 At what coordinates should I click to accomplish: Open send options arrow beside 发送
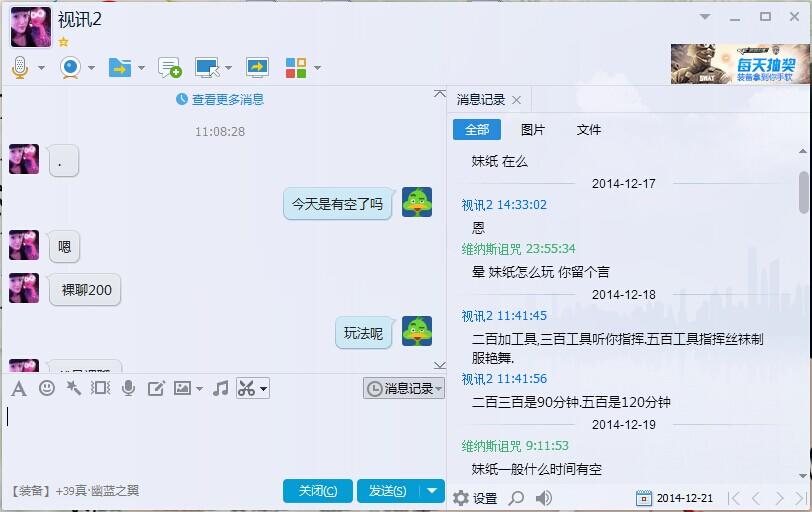pos(432,491)
